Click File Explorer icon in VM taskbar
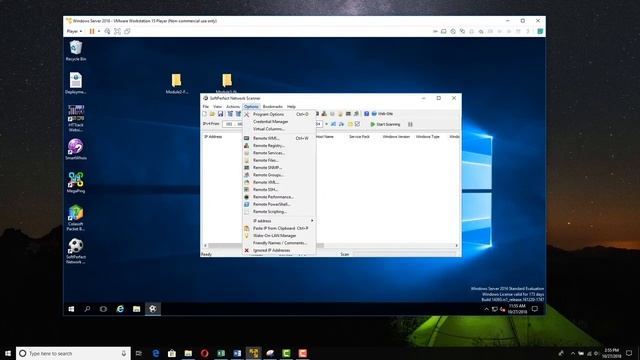Viewport: 640px width, 360px height. pos(136,309)
